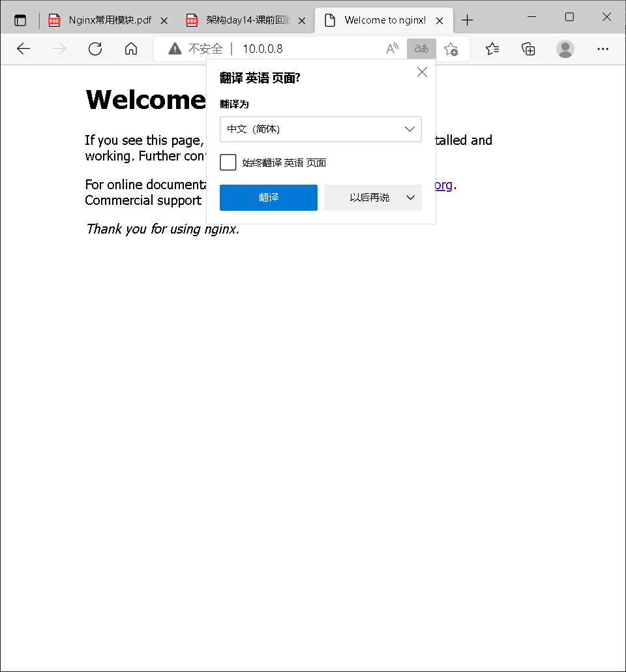This screenshot has width=626, height=672.
Task: Refresh the current page
Action: pos(95,49)
